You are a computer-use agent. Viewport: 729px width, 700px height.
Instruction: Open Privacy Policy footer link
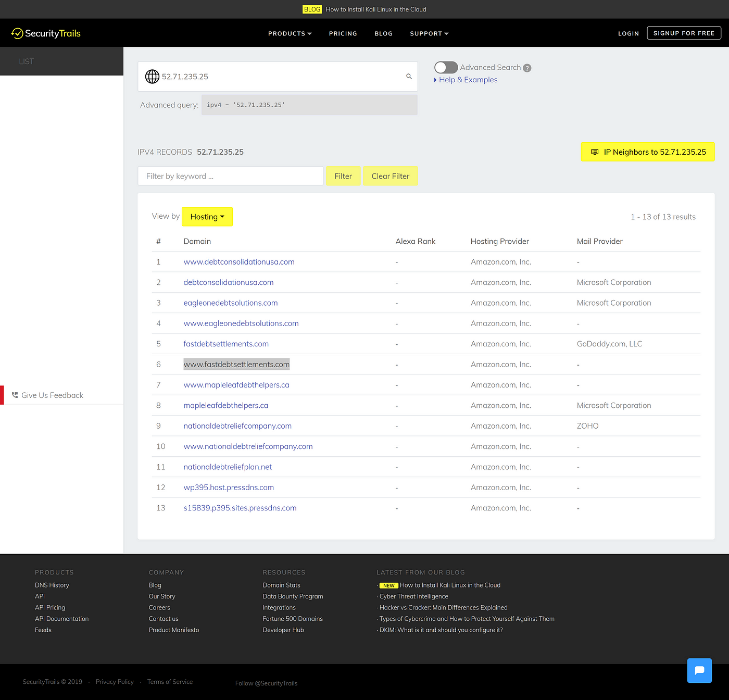(x=115, y=682)
